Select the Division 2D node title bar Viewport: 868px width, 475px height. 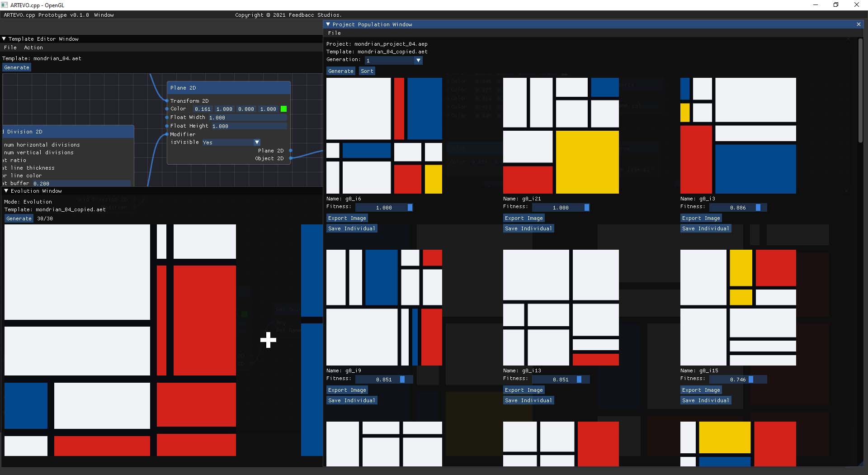click(68, 132)
